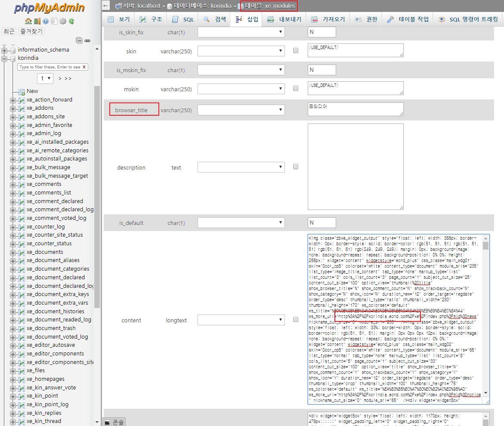Image resolution: width=504 pixels, height=426 pixels.
Task: Open the blue question mark help icon
Action: tap(46, 21)
